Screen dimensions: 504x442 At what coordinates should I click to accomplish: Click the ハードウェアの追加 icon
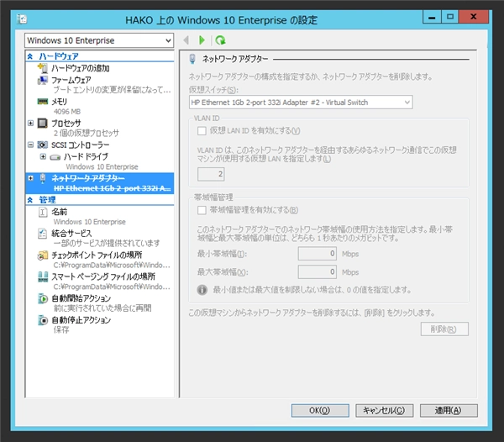click(x=43, y=68)
